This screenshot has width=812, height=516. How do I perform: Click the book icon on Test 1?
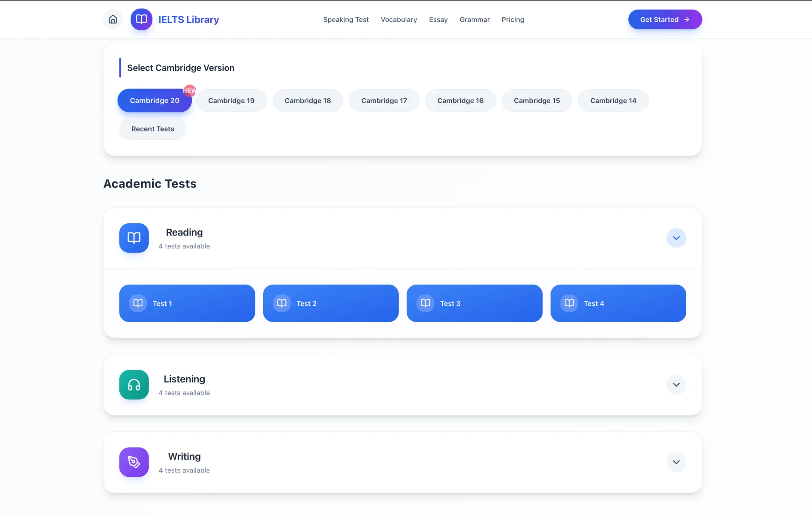tap(138, 303)
